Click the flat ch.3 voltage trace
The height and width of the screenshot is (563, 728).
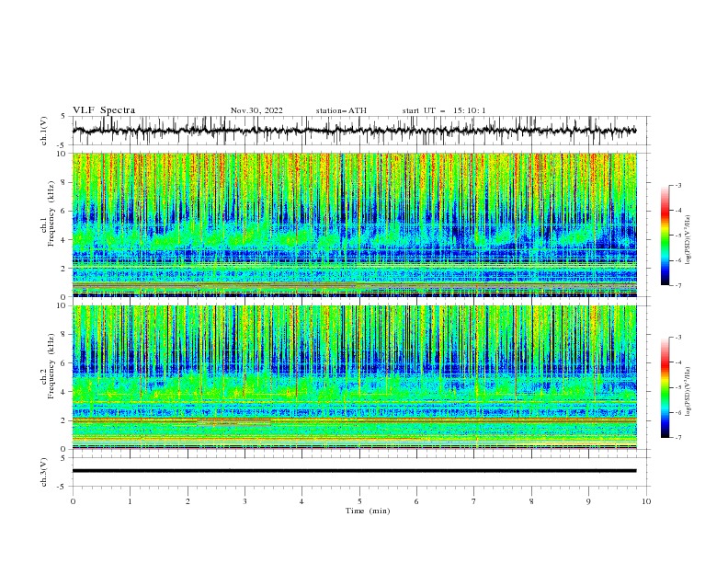[354, 471]
